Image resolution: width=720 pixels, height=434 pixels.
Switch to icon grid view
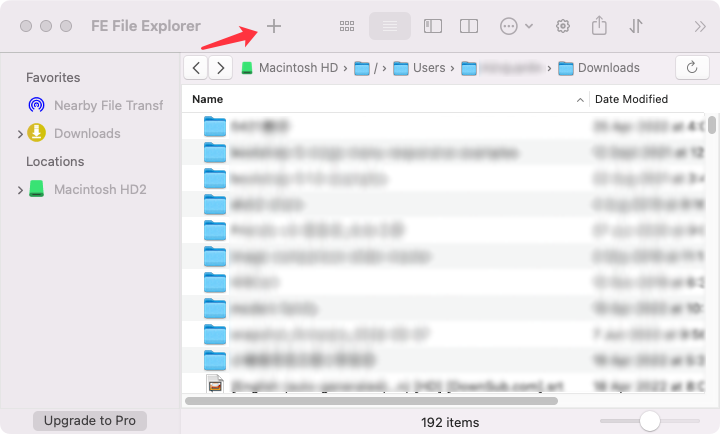(x=347, y=26)
